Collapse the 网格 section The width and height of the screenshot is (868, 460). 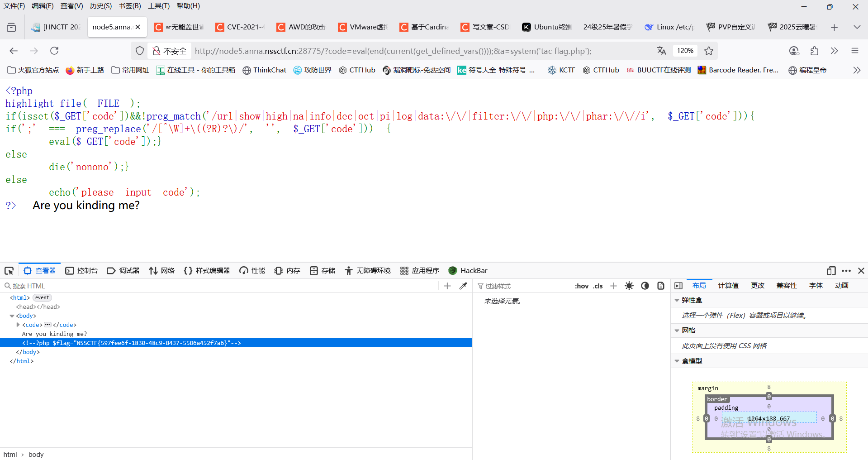tap(677, 331)
